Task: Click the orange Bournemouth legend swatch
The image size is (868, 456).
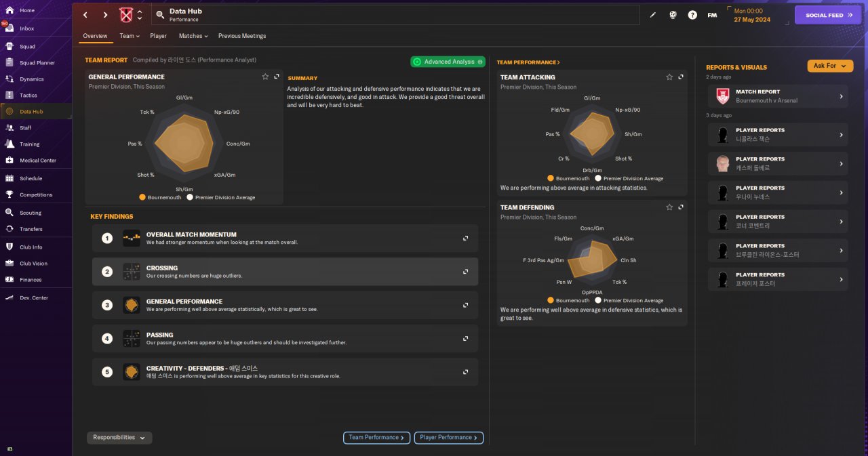Action: coord(142,198)
